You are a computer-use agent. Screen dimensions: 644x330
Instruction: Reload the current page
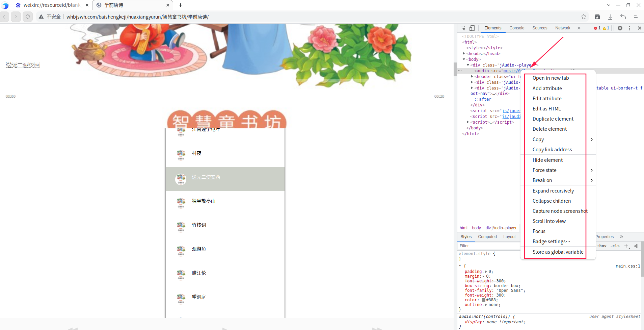point(27,16)
